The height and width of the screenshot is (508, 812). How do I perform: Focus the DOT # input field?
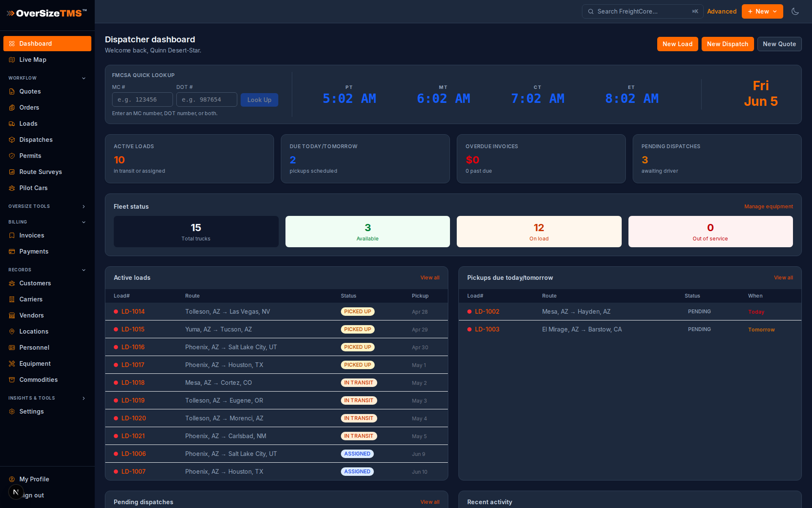pyautogui.click(x=207, y=99)
